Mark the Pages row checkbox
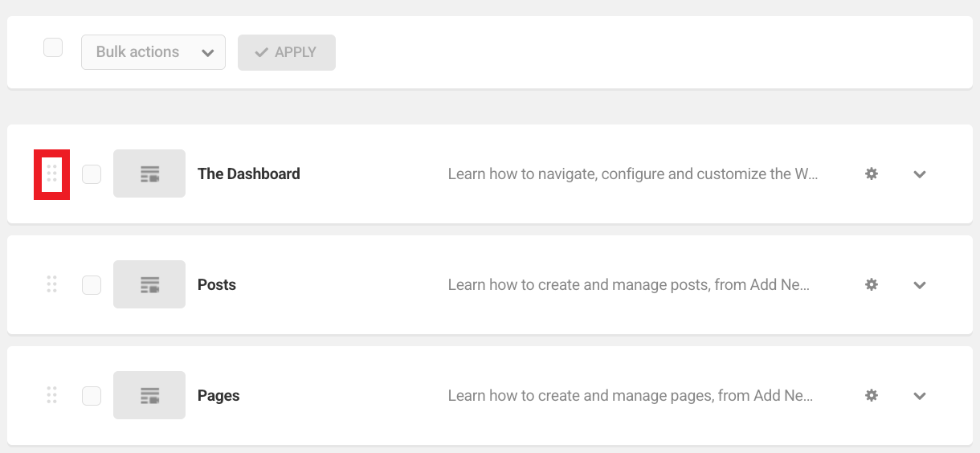The height and width of the screenshot is (453, 980). [92, 395]
